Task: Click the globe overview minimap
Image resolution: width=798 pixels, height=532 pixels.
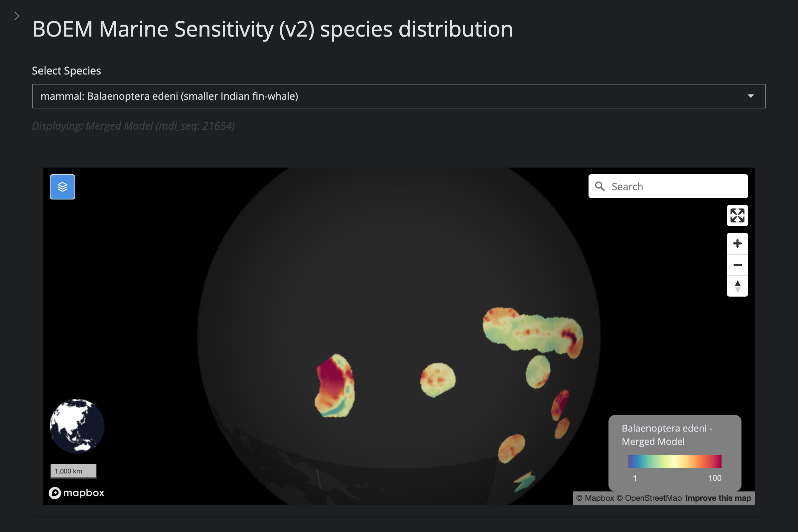Action: [x=77, y=426]
